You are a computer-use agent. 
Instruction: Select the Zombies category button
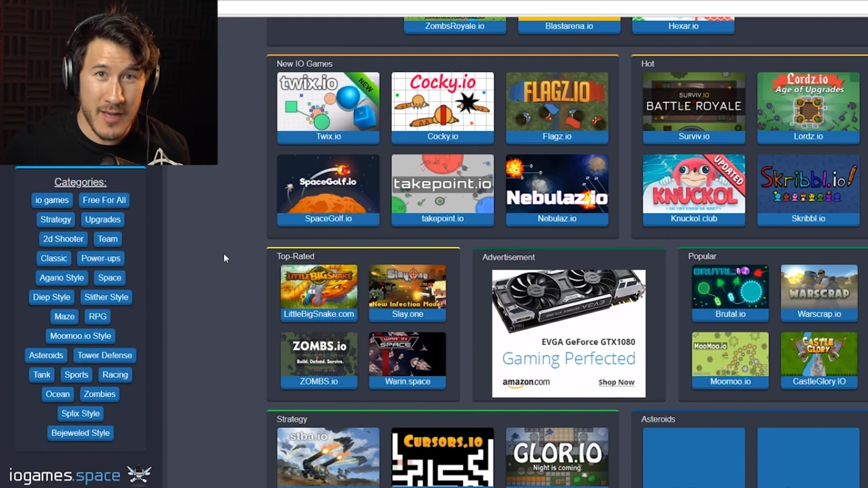(x=100, y=394)
